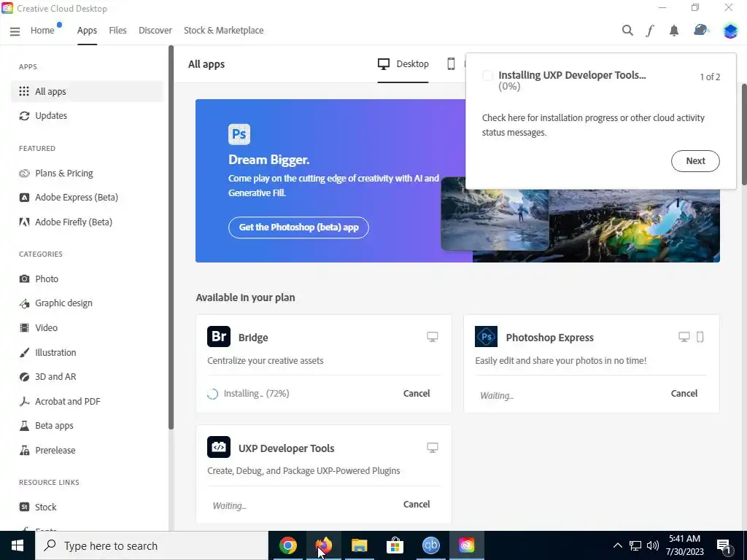Click the desktop platform icon on the Bridge card
Image resolution: width=747 pixels, height=560 pixels.
coord(432,337)
